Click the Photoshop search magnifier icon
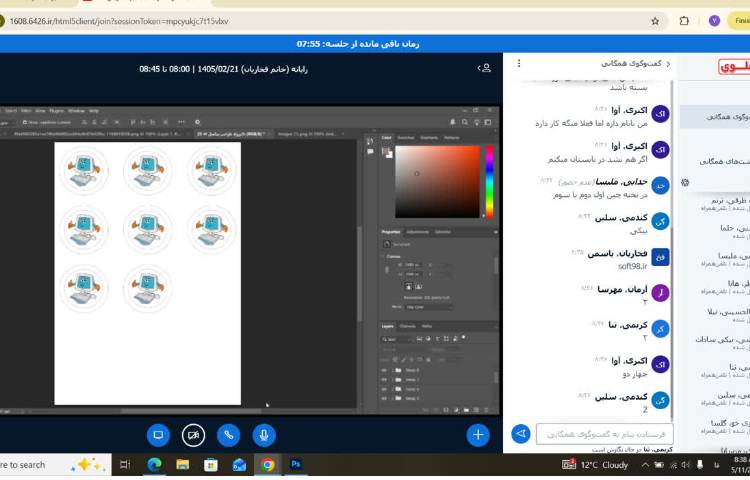The width and height of the screenshot is (750, 480). pos(465,122)
